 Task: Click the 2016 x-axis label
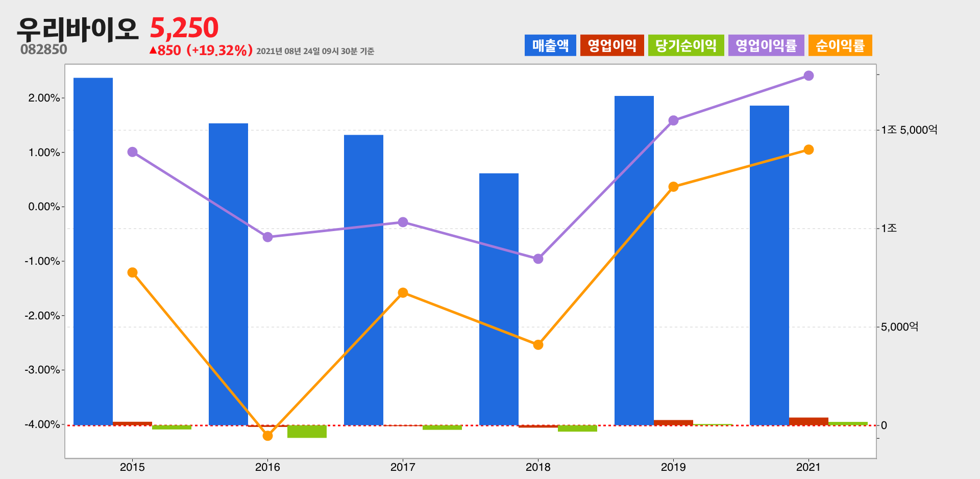coord(267,467)
